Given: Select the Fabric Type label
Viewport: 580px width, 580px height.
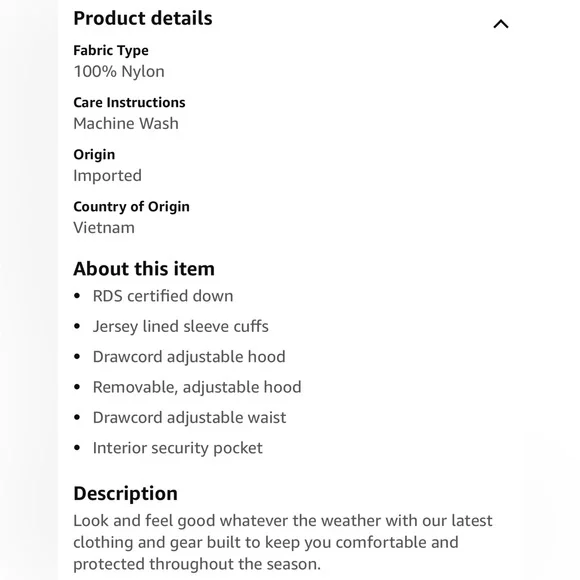Looking at the screenshot, I should tap(111, 51).
